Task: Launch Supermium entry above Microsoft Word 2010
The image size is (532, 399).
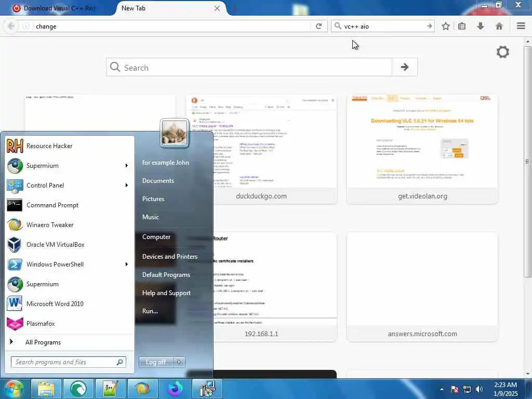Action: [70, 284]
